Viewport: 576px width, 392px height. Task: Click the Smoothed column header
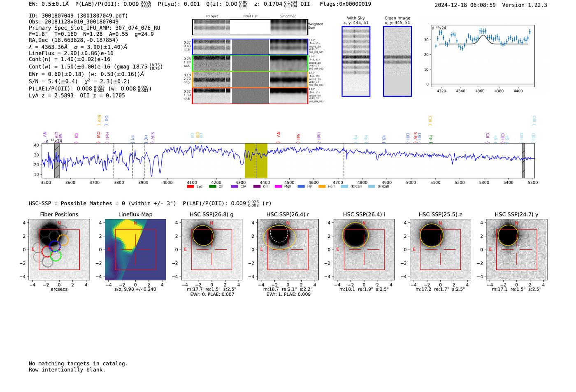tap(288, 16)
